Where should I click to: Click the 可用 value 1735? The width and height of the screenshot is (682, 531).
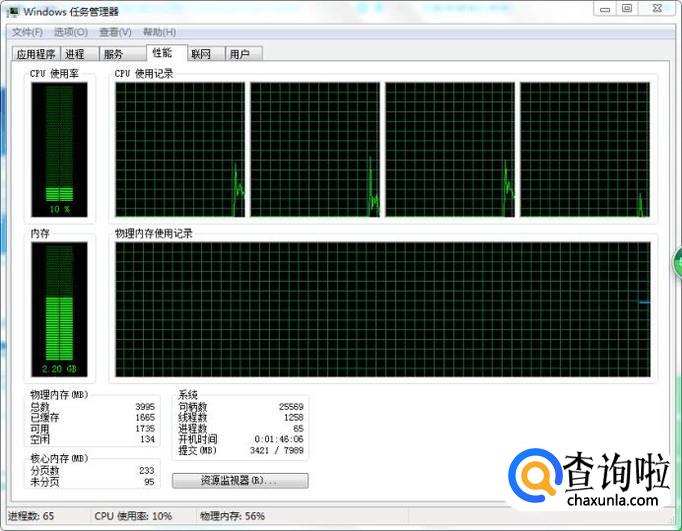point(145,428)
